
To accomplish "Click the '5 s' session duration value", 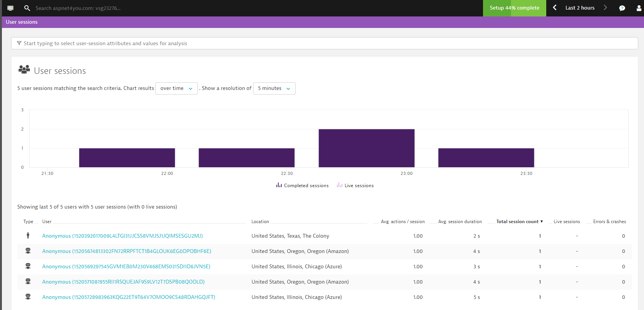I will (476, 297).
